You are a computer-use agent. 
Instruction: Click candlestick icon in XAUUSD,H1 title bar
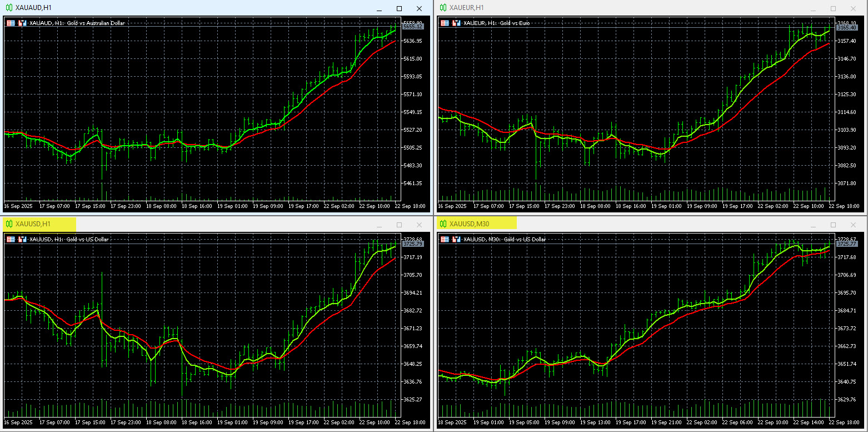click(x=9, y=224)
